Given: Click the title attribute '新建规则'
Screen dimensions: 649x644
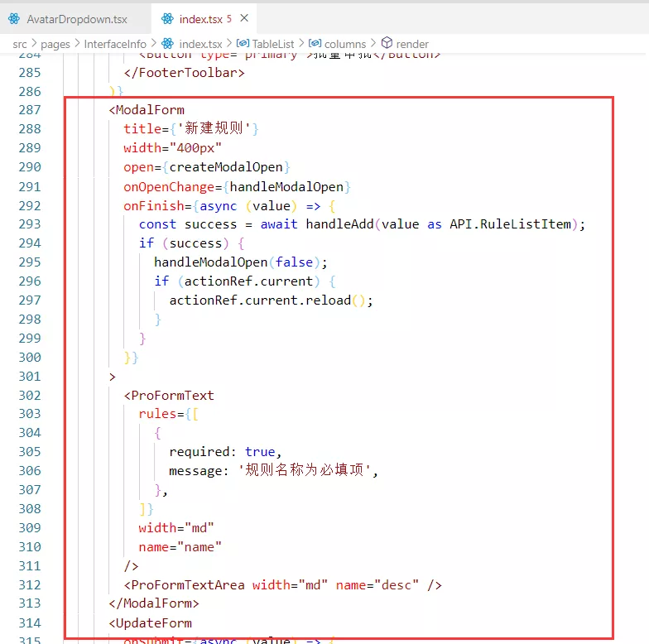Looking at the screenshot, I should click(190, 129).
